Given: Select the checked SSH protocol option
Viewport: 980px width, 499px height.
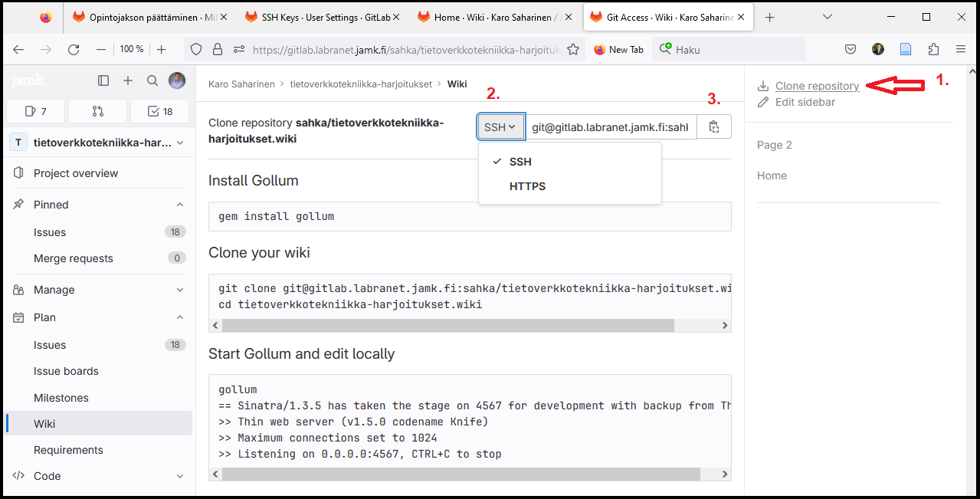Looking at the screenshot, I should tap(520, 162).
